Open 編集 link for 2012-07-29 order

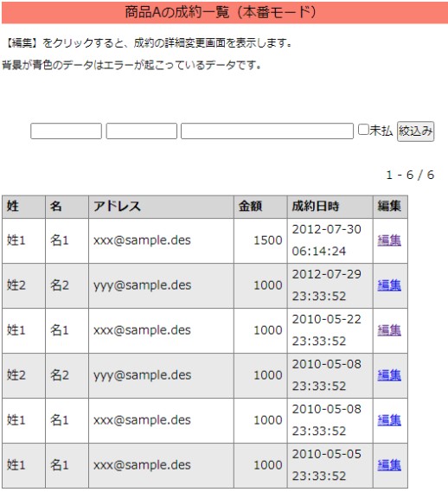389,285
